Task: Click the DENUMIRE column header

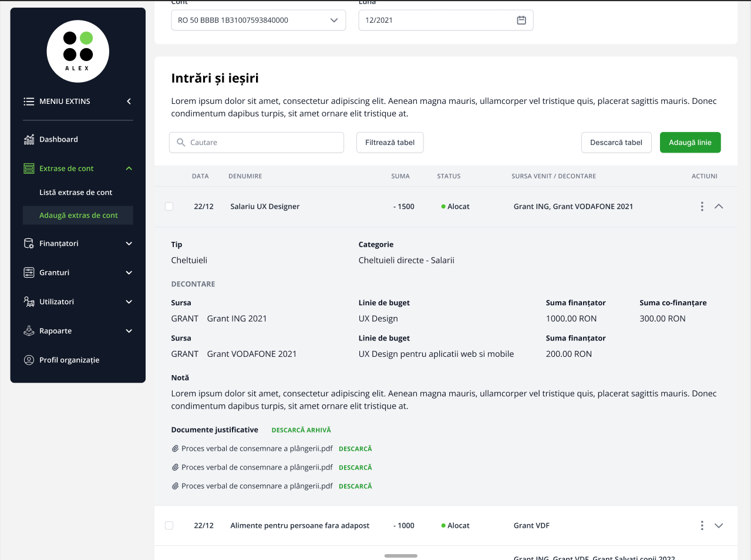Action: [x=245, y=176]
